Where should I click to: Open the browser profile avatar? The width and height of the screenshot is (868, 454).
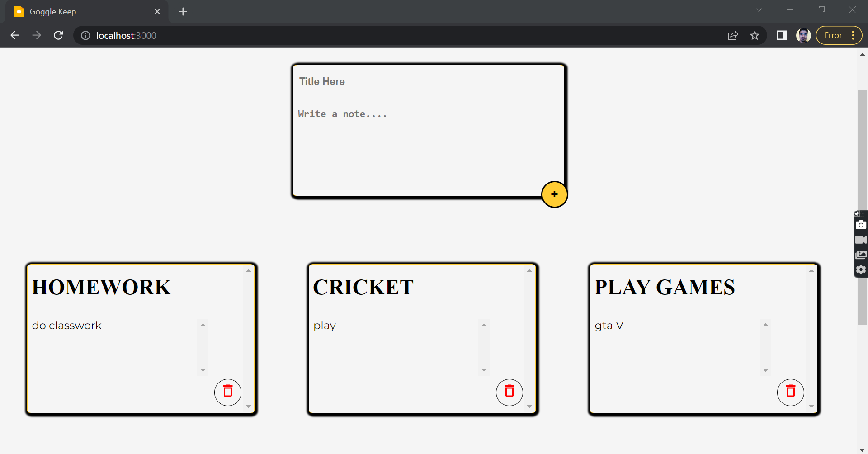[x=804, y=35]
